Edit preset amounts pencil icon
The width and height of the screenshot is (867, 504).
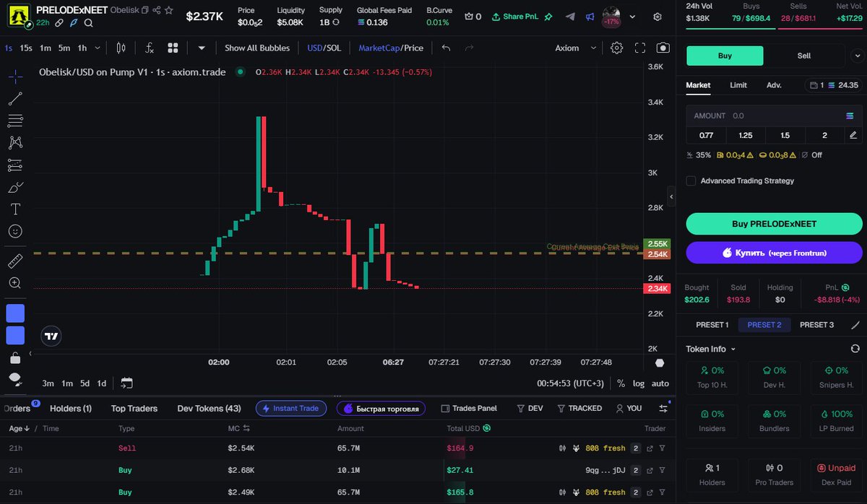point(853,135)
